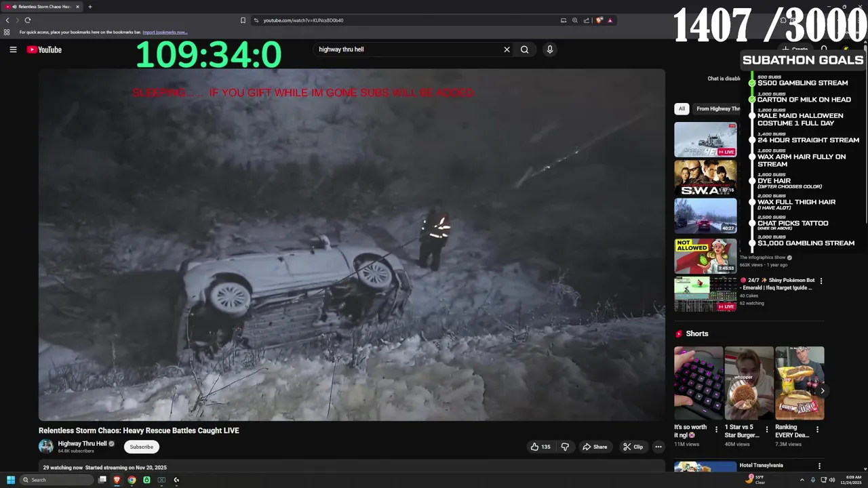Click the browser zoom magnifier icon
Screen dimensions: 868x488
(x=575, y=20)
